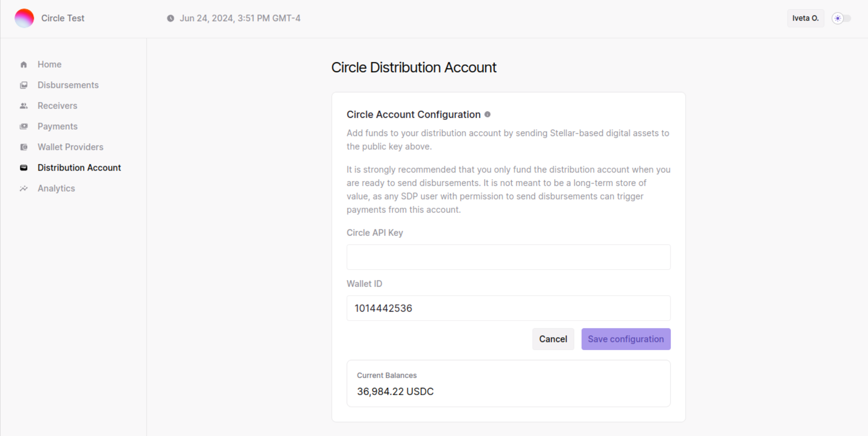This screenshot has width=868, height=436.
Task: Click the info icon beside Circle Account Configuration
Action: [x=487, y=115]
